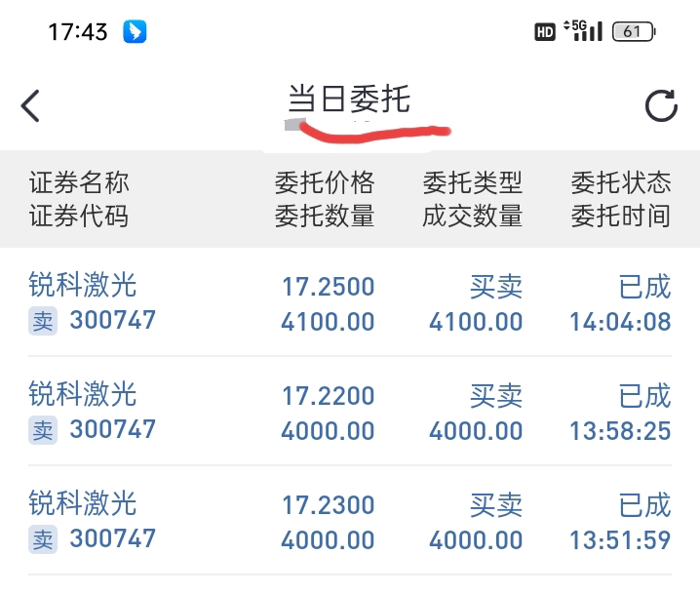Tap the 卖 badge in the 17.2200 order
This screenshot has width=700, height=595.
click(43, 430)
